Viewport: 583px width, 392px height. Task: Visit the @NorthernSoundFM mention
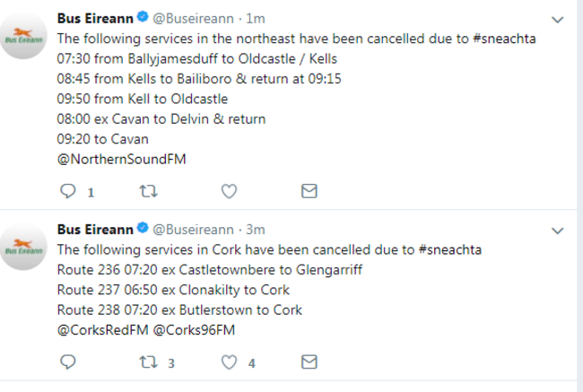tap(121, 159)
